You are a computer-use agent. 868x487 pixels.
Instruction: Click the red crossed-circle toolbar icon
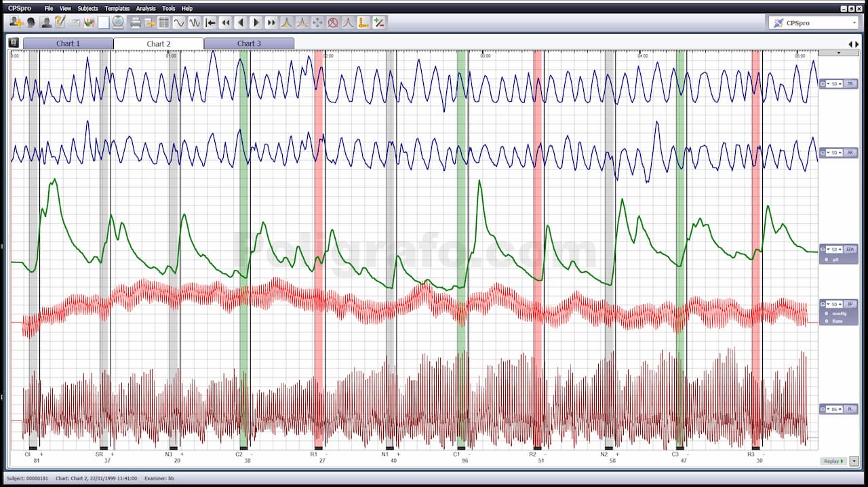pyautogui.click(x=333, y=22)
